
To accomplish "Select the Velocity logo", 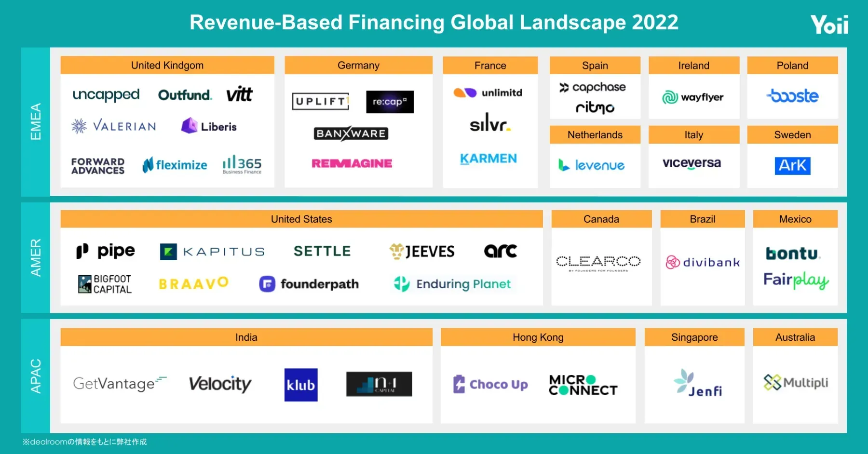I will [x=220, y=384].
